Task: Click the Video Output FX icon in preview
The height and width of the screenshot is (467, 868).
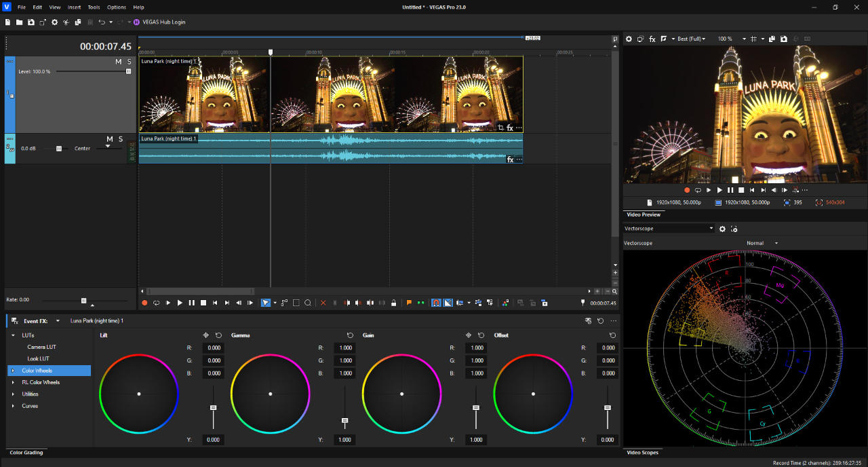Action: [652, 39]
